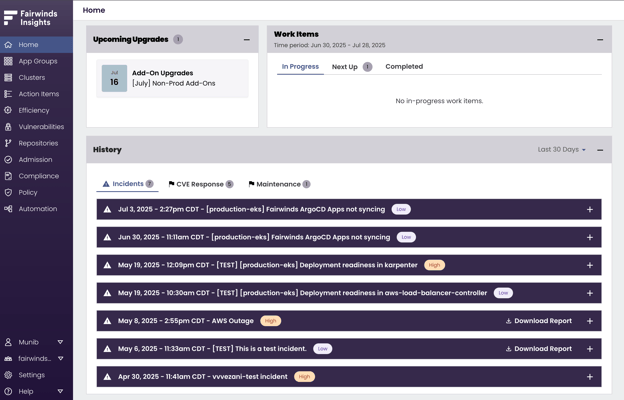The height and width of the screenshot is (400, 624).
Task: Open the Compliance section
Action: coord(36,176)
